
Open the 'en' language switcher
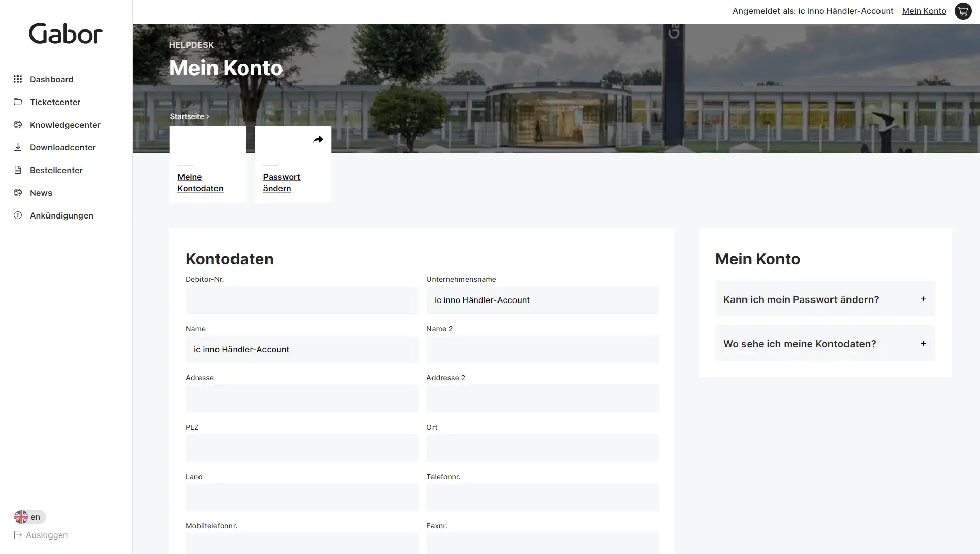[30, 517]
